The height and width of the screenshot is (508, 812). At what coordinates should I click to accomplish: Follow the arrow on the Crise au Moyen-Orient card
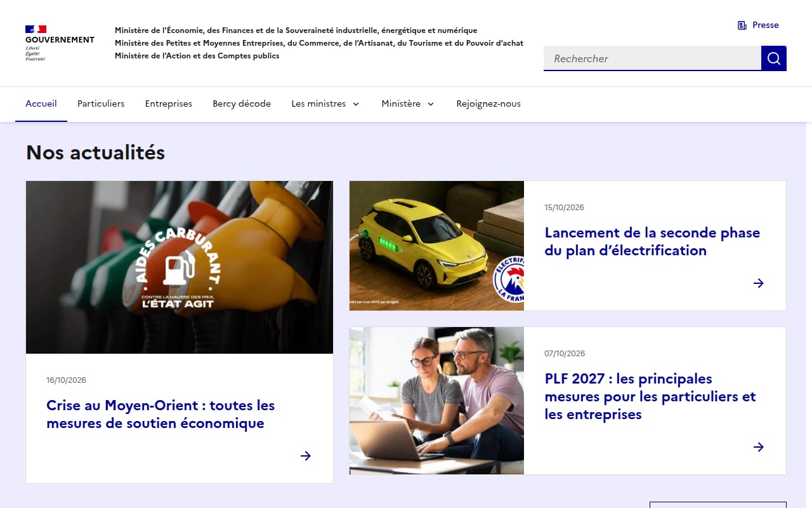point(306,456)
